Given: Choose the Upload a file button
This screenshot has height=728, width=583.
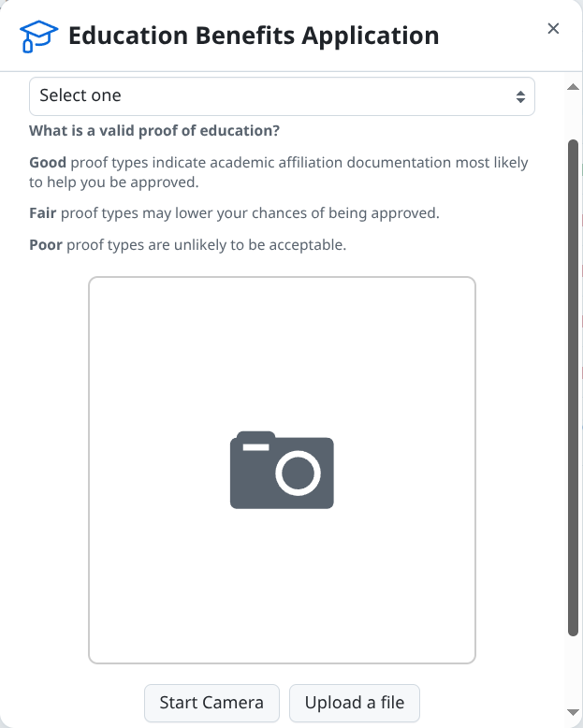Looking at the screenshot, I should pyautogui.click(x=355, y=703).
